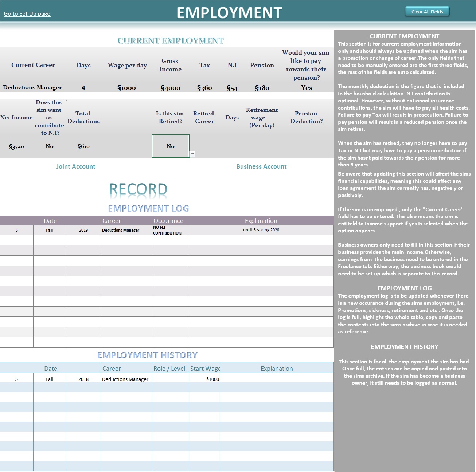Screen dimensions: 476x472
Task: Click the N.I §54 value
Action: [x=232, y=88]
